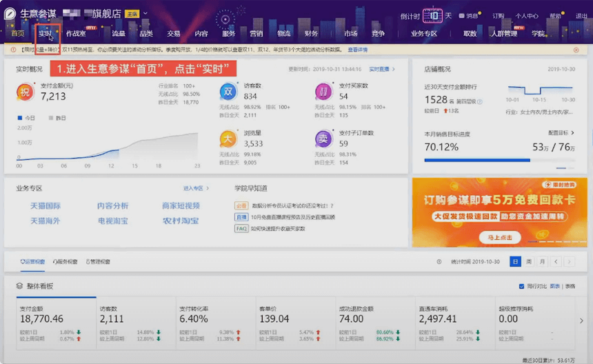Select the 日 (day) period button

[x=515, y=262]
